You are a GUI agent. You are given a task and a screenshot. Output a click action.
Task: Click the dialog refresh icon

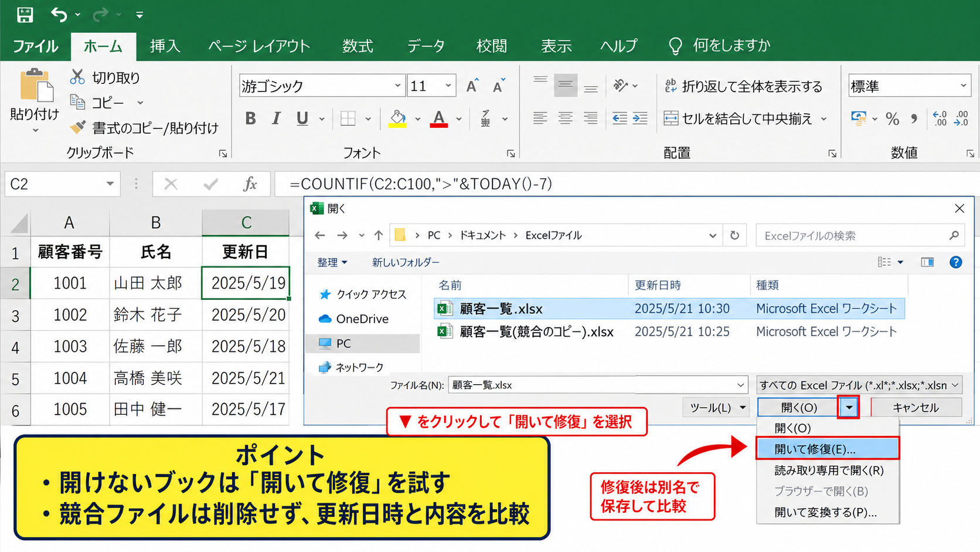[x=734, y=235]
